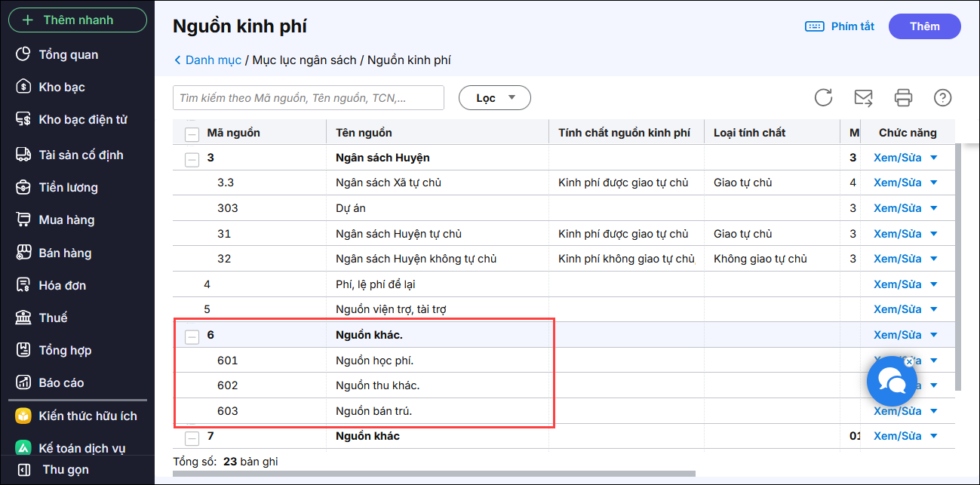
Task: Open dropdown arrow for Nguồn viện trợ, tài trợ row
Action: coord(934,309)
